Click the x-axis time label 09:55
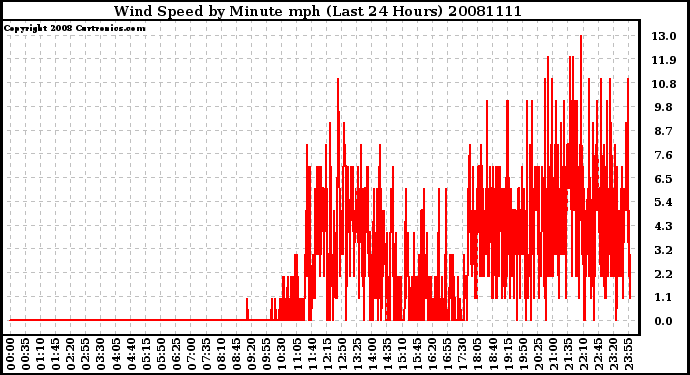 (266, 354)
